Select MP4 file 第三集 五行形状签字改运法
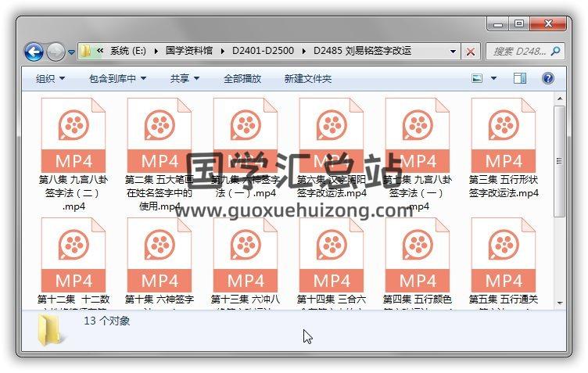The width and height of the screenshot is (588, 373). [x=504, y=148]
